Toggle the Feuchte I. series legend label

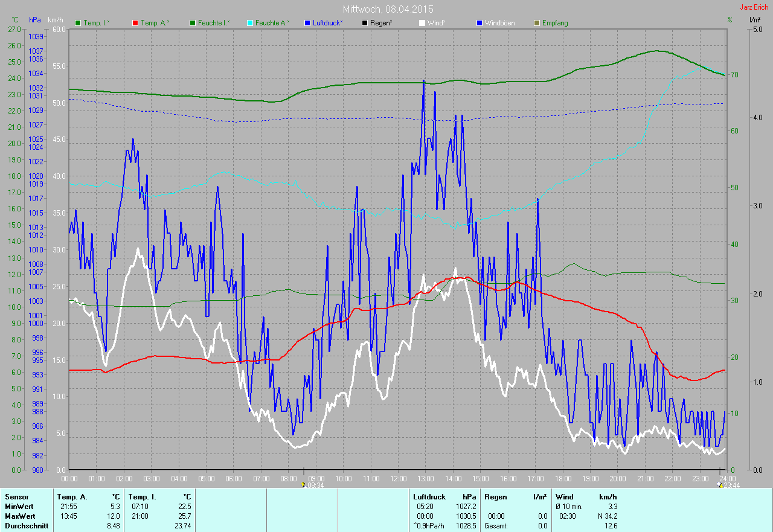pos(214,23)
